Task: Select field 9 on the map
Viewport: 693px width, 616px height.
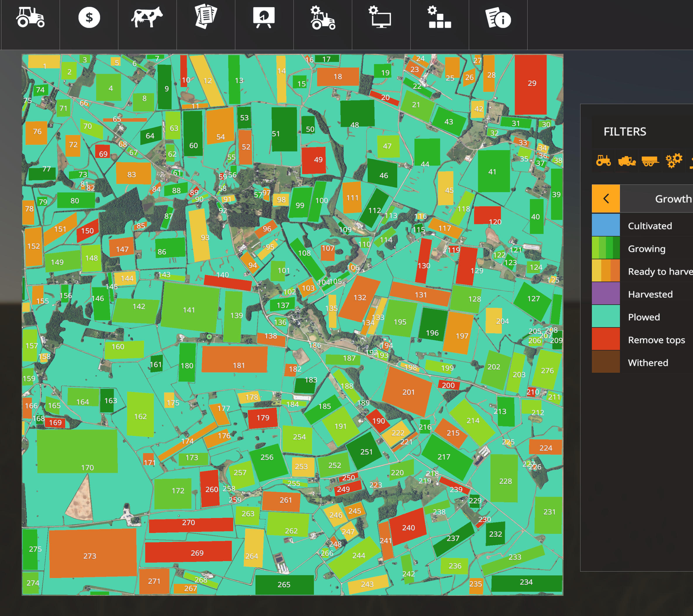Action: pyautogui.click(x=165, y=87)
